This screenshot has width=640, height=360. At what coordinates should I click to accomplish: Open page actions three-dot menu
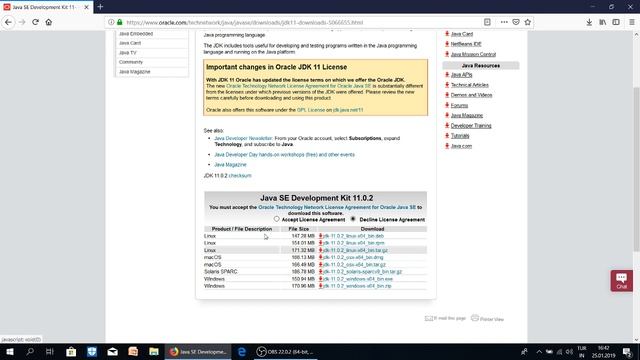tap(504, 22)
